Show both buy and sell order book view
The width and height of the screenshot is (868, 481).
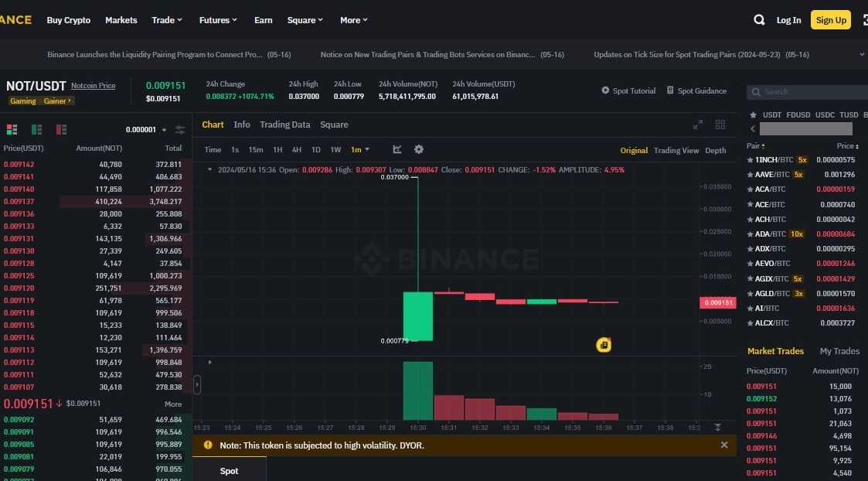coord(12,130)
